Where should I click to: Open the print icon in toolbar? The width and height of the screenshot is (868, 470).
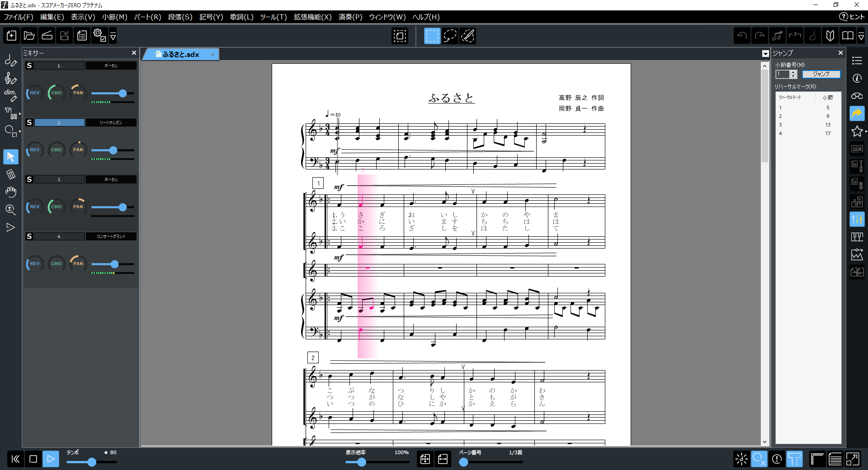tap(82, 36)
